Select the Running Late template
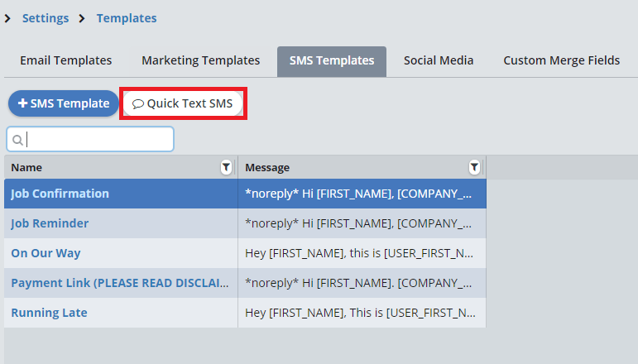This screenshot has width=638, height=364. tap(49, 313)
